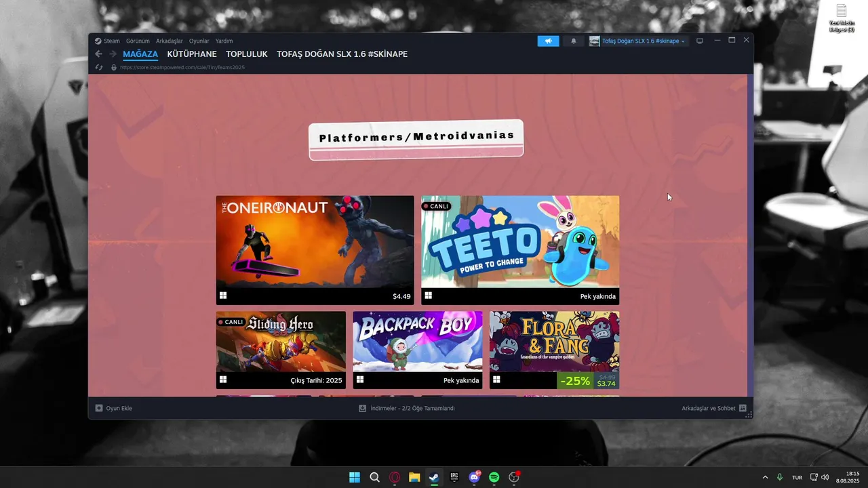Image resolution: width=868 pixels, height=488 pixels.
Task: Click Pek yakında label on Teeto
Action: [598, 296]
